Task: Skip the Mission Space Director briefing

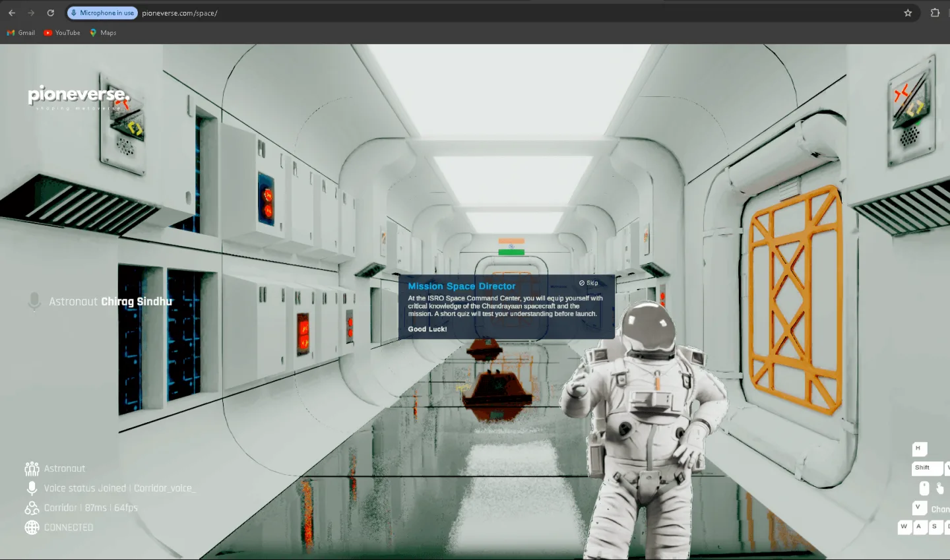Action: coord(588,283)
